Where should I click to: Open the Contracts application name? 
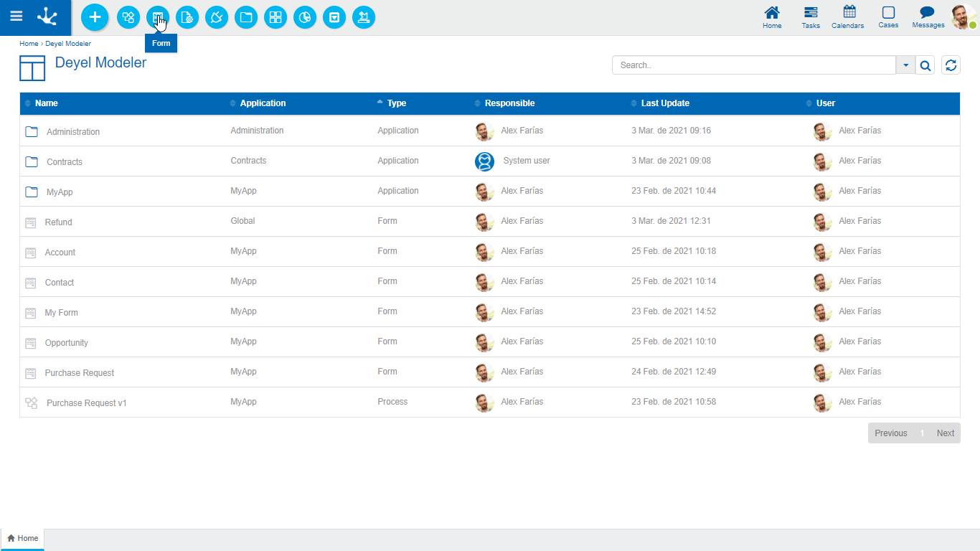click(65, 162)
